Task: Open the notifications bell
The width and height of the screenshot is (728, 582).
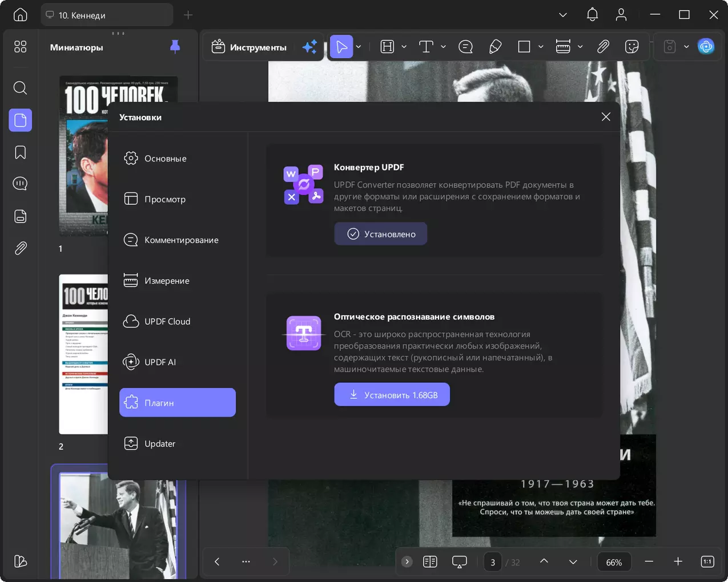Action: pyautogui.click(x=592, y=15)
